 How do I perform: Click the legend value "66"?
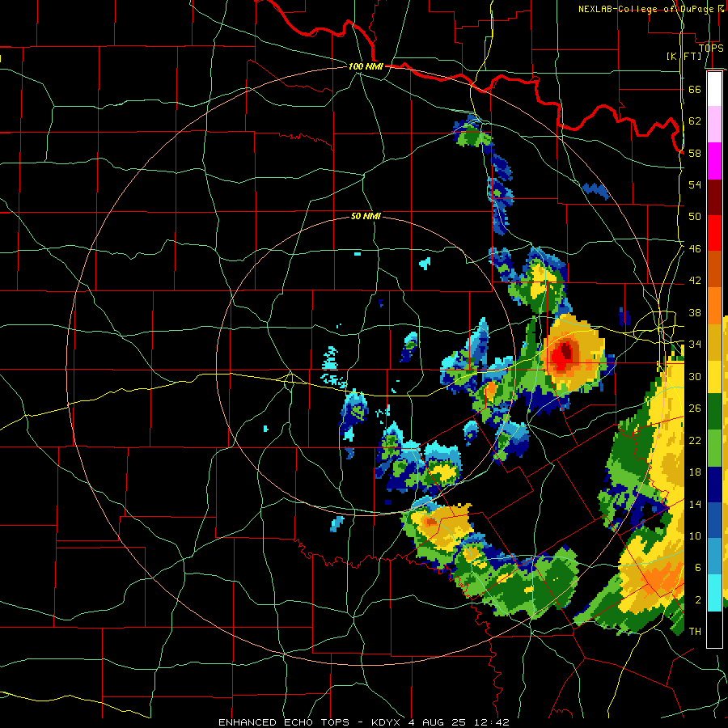coord(695,89)
